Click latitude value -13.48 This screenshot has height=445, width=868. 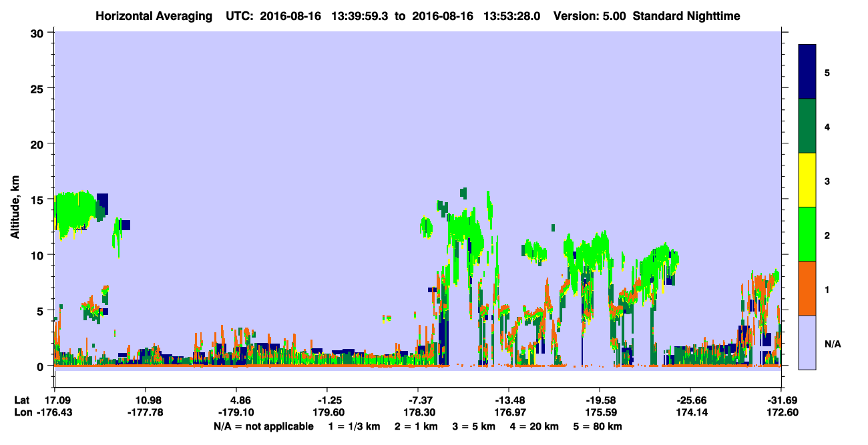click(x=509, y=400)
